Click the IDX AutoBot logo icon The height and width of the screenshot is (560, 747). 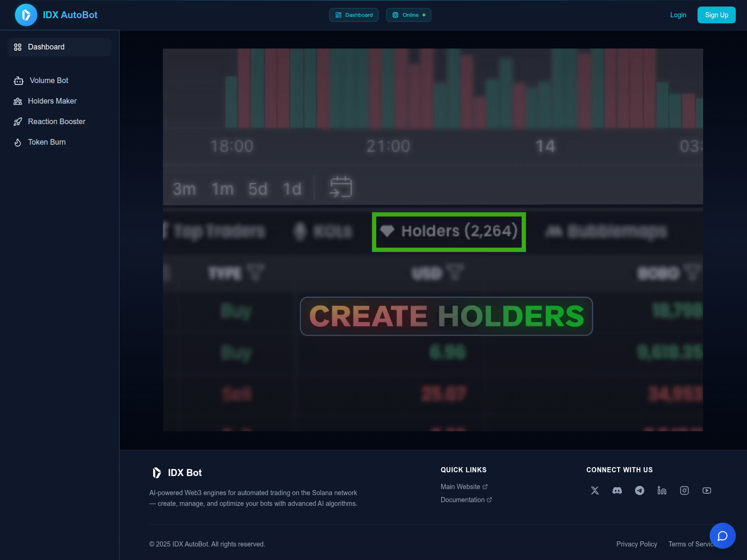26,15
